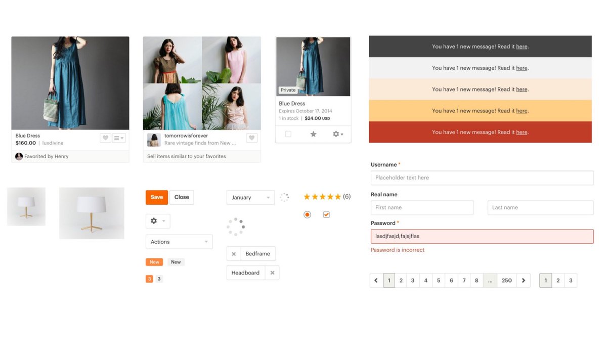Click the heart icon on the tomorrowisforever card
The width and height of the screenshot is (607, 364).
251,138
